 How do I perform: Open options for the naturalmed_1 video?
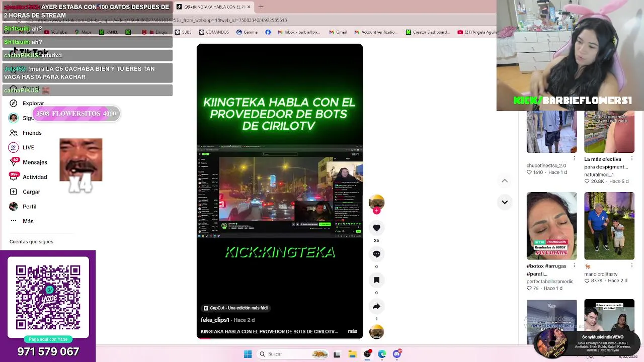631,158
